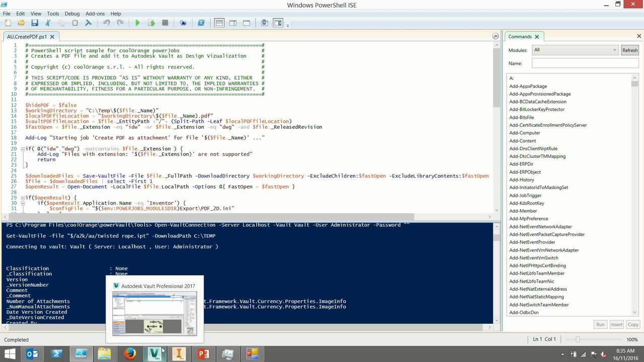Click the Clear Console Pane icon
The width and height of the screenshot is (644, 362).
(88, 23)
